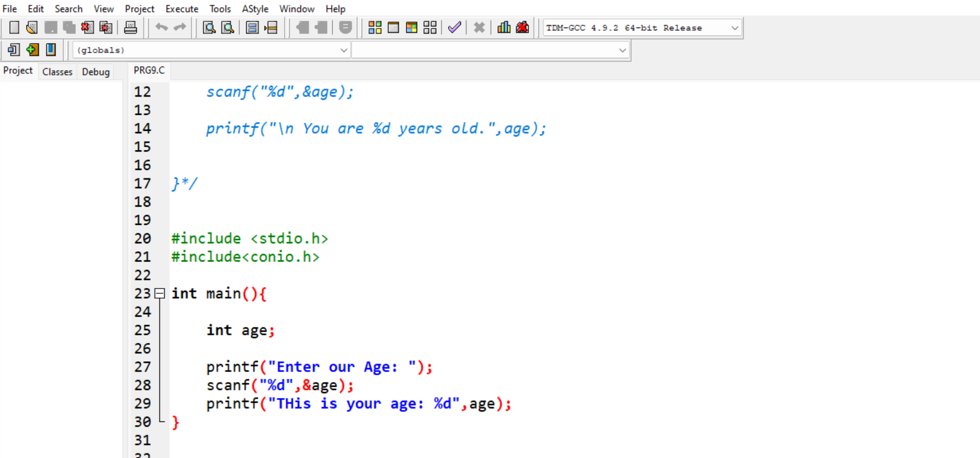Collapse the main function fold at line 23
The width and height of the screenshot is (980, 458).
[160, 293]
